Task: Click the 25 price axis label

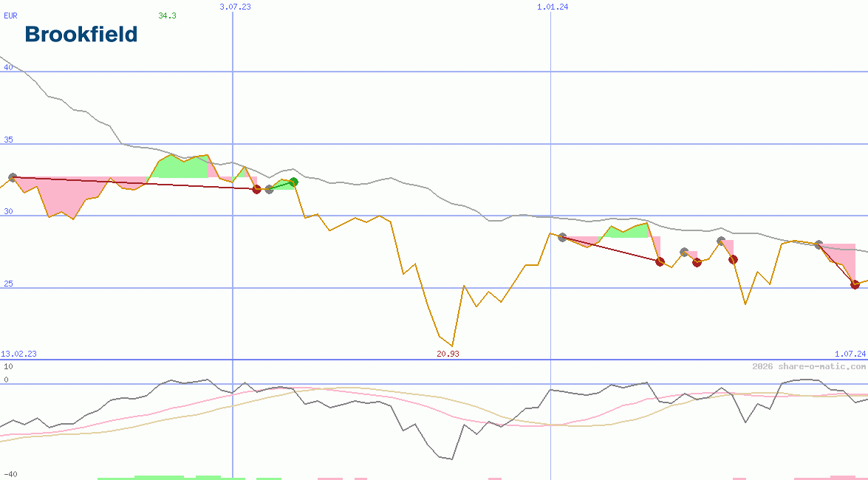Action: pos(8,284)
